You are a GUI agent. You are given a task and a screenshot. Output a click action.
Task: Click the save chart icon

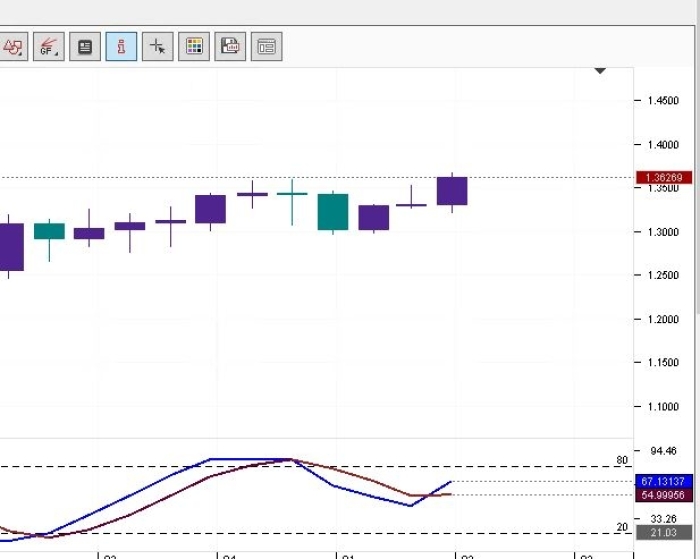point(230,46)
